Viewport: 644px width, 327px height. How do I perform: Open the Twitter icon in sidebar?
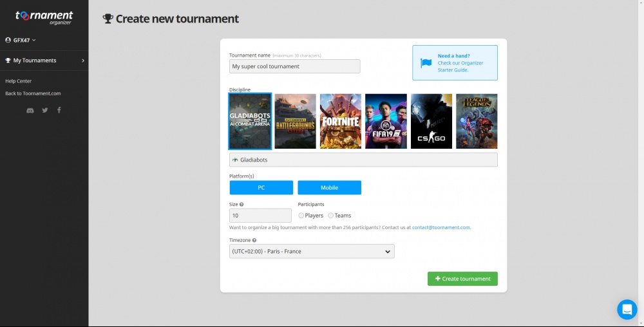tap(45, 110)
